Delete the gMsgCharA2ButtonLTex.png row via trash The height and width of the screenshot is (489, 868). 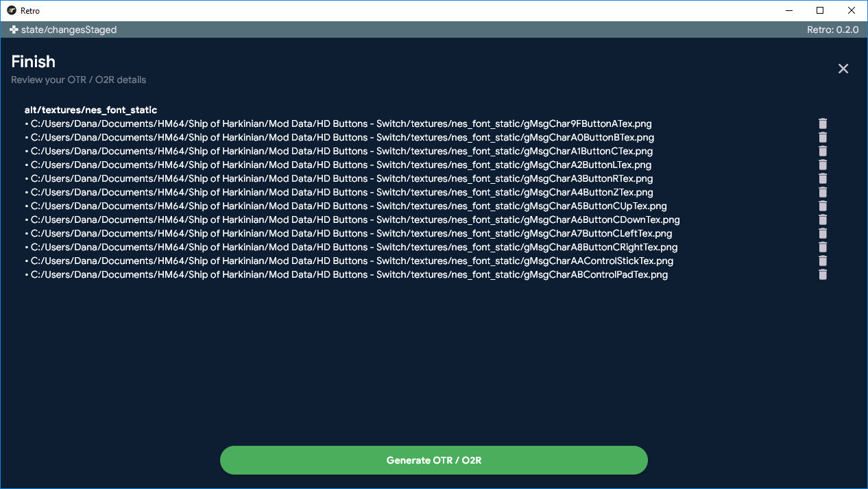pyautogui.click(x=823, y=165)
